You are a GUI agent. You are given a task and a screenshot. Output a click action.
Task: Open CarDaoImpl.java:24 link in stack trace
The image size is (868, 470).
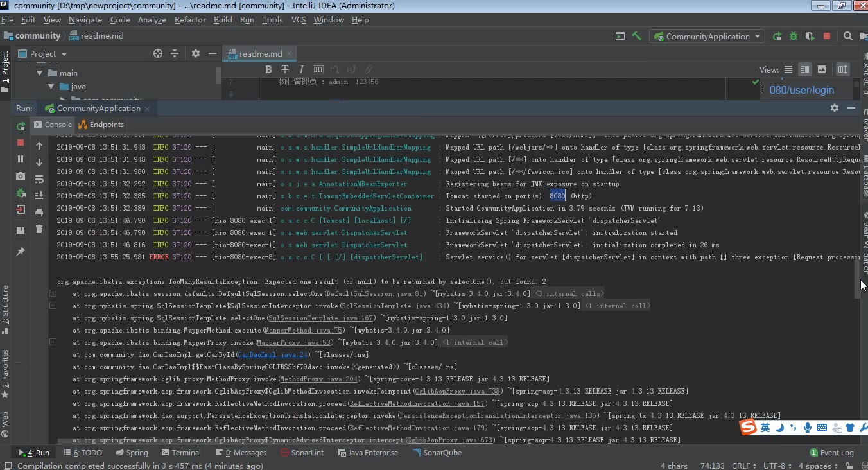point(273,354)
